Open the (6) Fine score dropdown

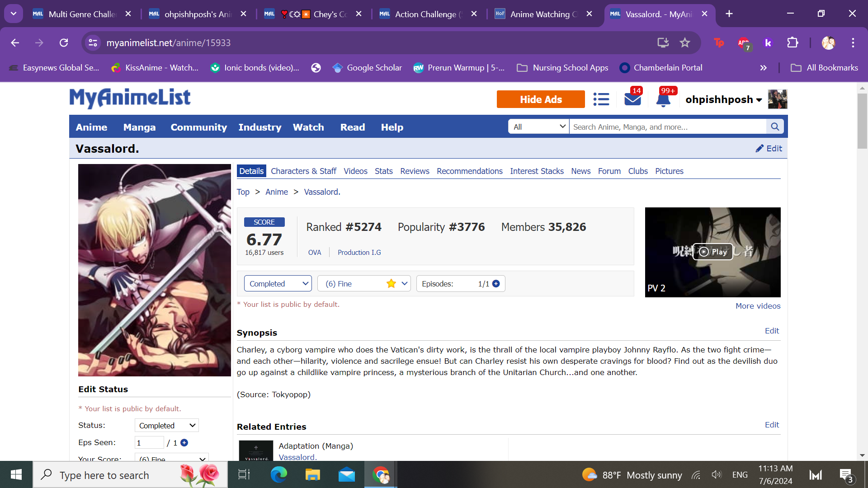pyautogui.click(x=364, y=284)
